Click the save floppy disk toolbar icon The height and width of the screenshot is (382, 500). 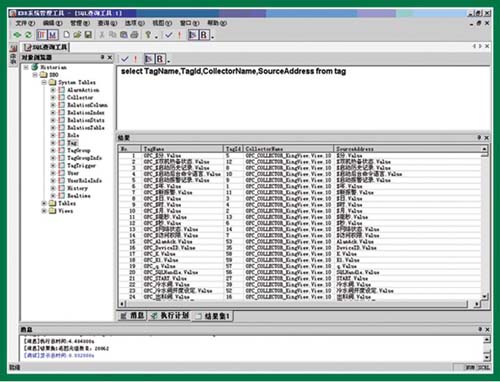[x=88, y=35]
